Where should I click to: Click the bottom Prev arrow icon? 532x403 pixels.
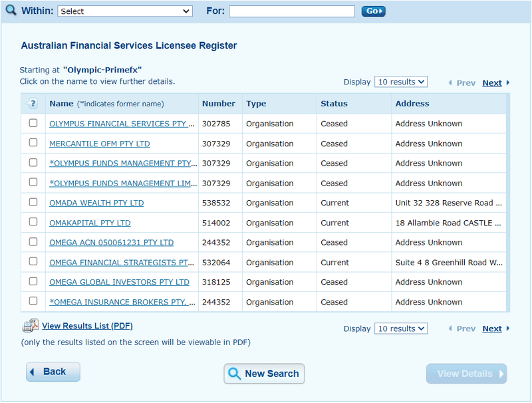coord(450,329)
